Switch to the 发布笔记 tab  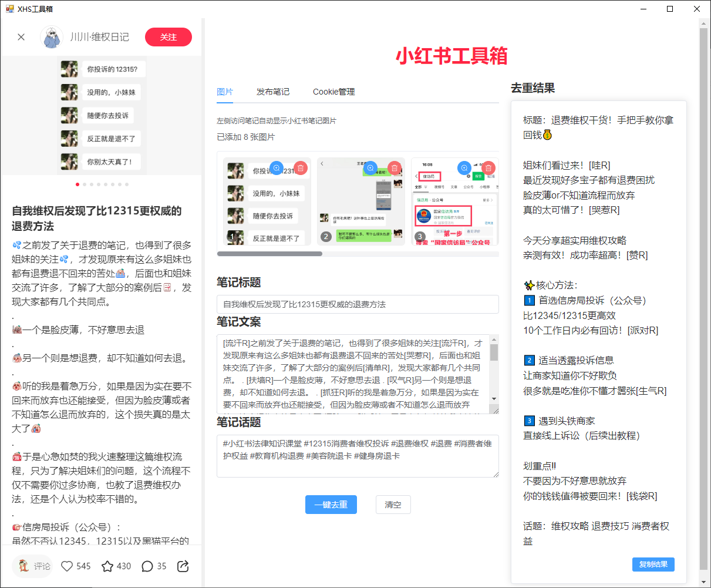click(273, 92)
